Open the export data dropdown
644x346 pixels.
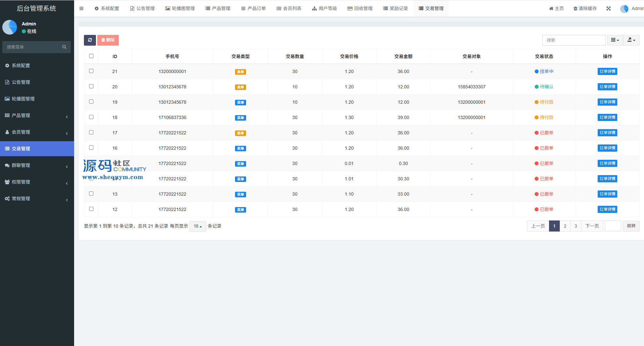coord(631,40)
